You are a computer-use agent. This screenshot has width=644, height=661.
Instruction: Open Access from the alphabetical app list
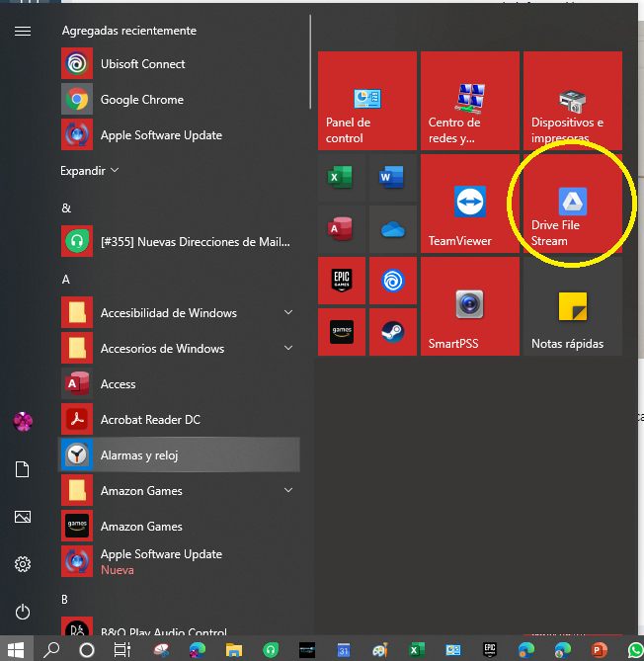pyautogui.click(x=180, y=384)
